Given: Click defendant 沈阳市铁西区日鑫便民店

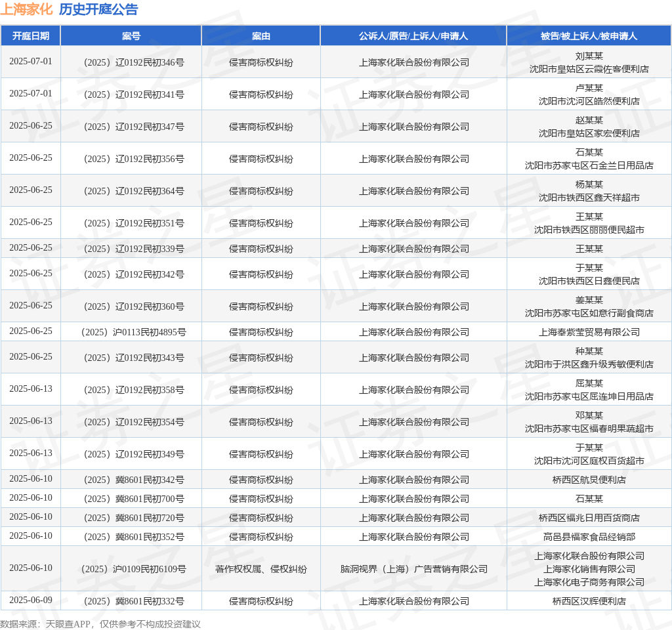Looking at the screenshot, I should pos(589,281).
